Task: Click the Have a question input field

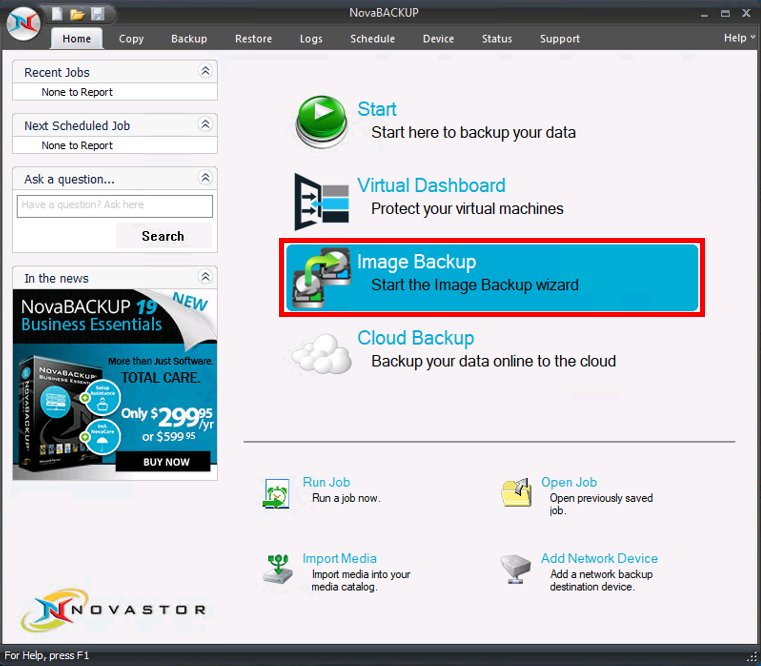Action: (114, 205)
